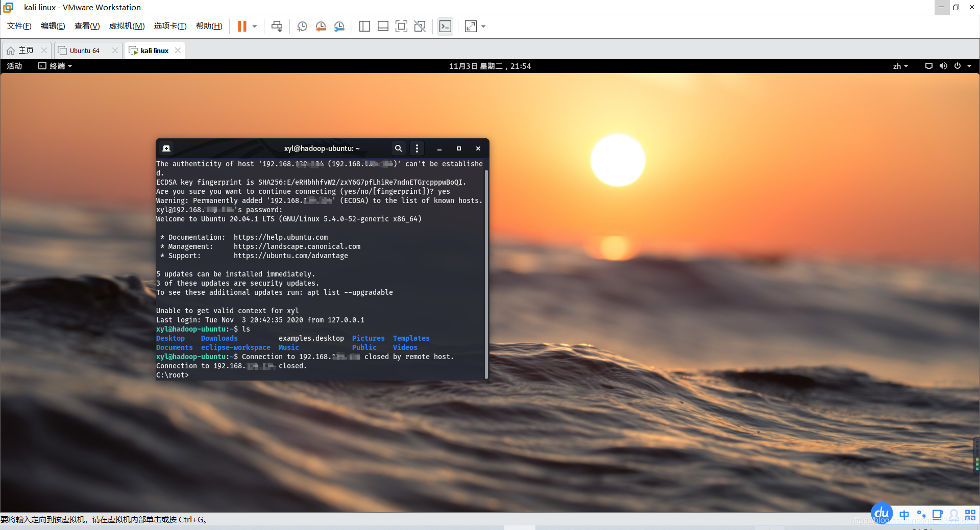Image resolution: width=980 pixels, height=530 pixels.
Task: Click the IME soft keyboard icon
Action: point(938,515)
